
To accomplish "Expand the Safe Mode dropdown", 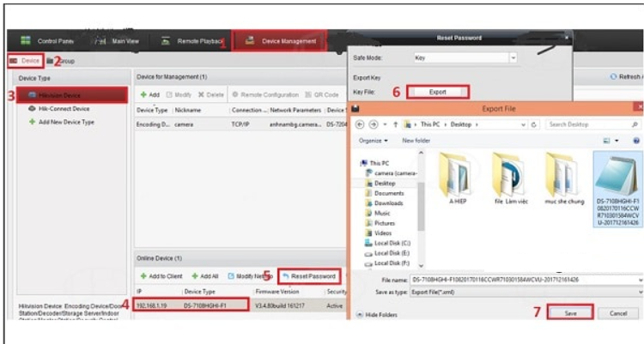I will [513, 58].
